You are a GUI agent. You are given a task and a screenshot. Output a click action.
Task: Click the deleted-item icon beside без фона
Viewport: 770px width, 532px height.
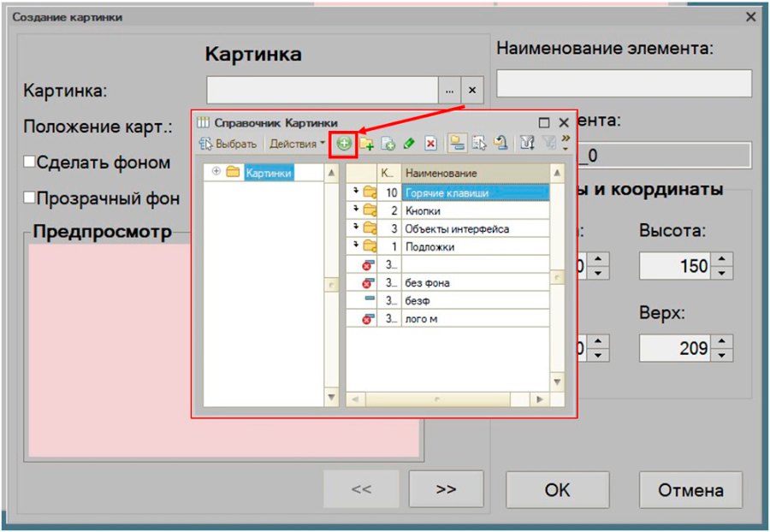(x=368, y=283)
